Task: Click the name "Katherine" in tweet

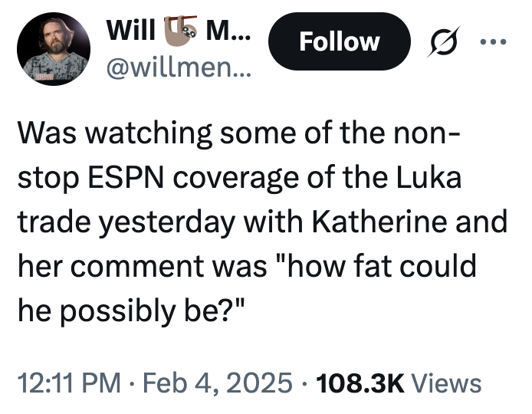Action: pyautogui.click(x=379, y=222)
